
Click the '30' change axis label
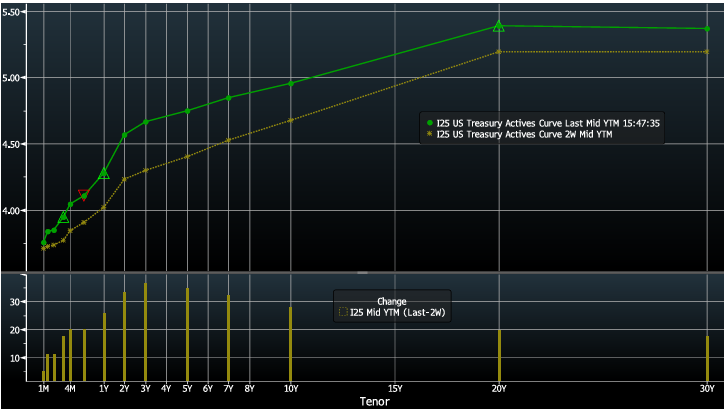click(15, 302)
